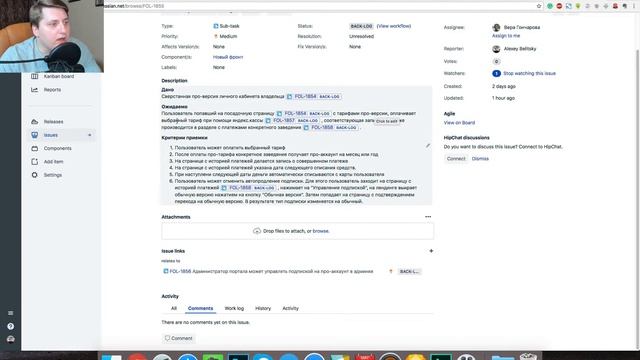The height and width of the screenshot is (360, 640).
Task: Click the user avatar at the sidebar bottom
Action: pos(11,340)
